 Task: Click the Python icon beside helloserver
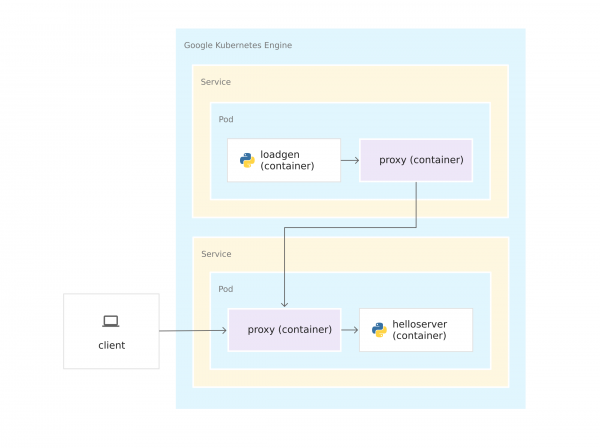[379, 330]
